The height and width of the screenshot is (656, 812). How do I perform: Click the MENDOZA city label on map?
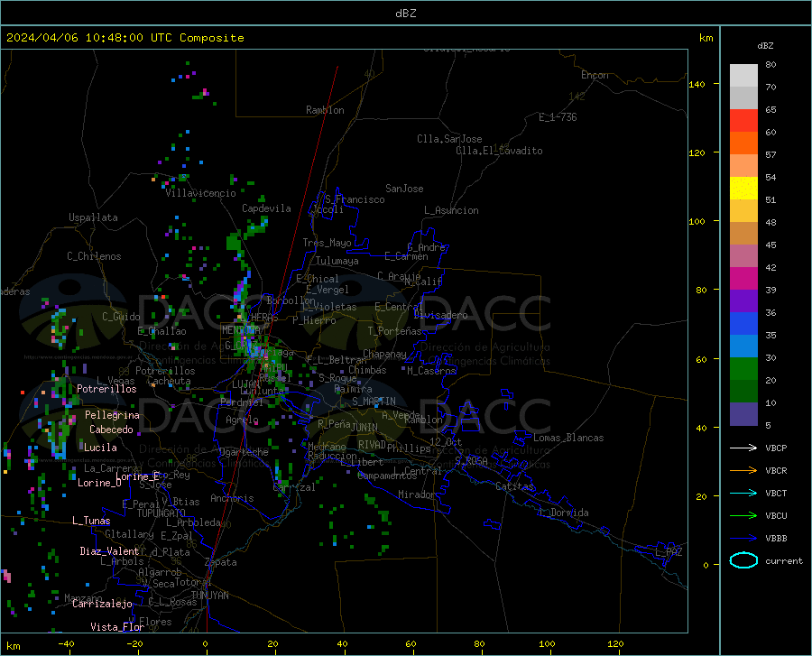[241, 330]
